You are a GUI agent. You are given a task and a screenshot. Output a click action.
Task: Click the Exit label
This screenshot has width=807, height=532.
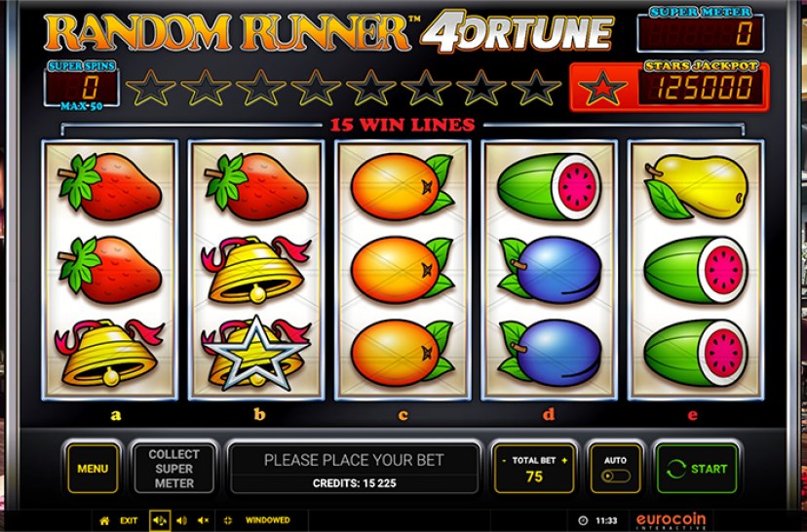(x=129, y=520)
